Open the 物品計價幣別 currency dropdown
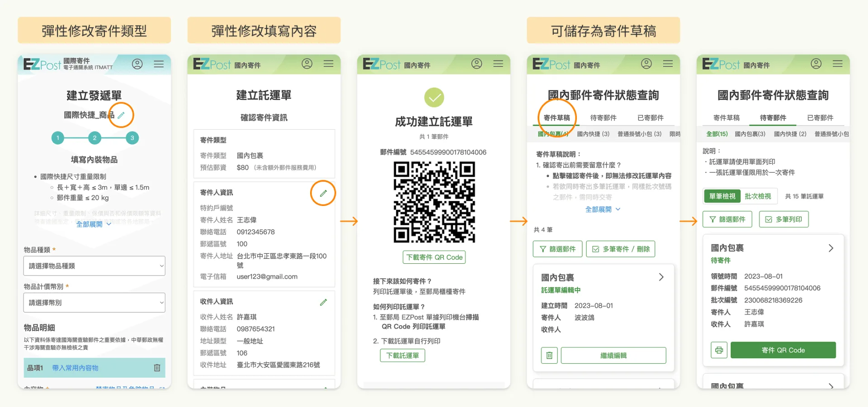The height and width of the screenshot is (407, 868). [94, 303]
